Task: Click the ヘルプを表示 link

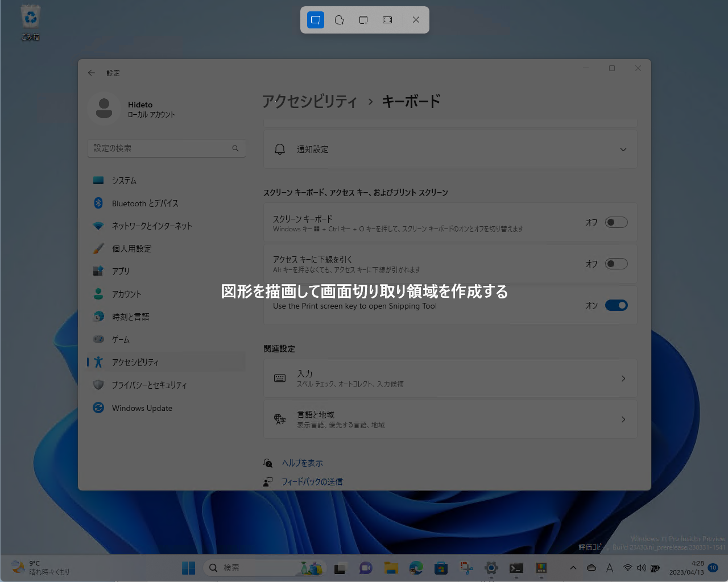Action: tap(303, 463)
